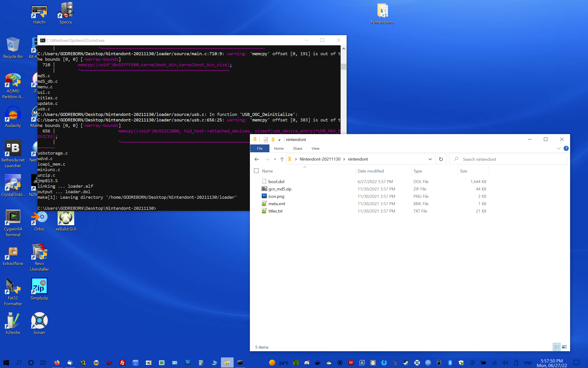Switch Explorer to details view

click(x=556, y=347)
